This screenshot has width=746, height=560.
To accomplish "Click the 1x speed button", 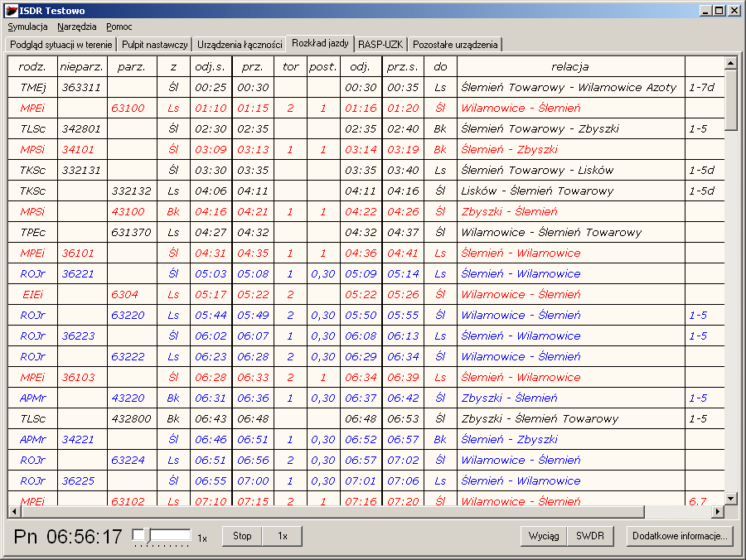I will pyautogui.click(x=283, y=536).
